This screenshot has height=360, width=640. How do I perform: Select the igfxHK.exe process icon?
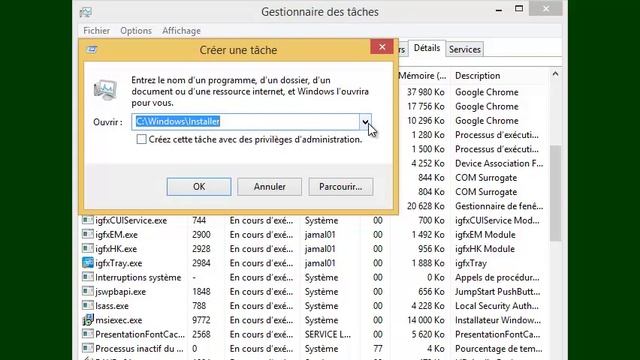tap(87, 249)
